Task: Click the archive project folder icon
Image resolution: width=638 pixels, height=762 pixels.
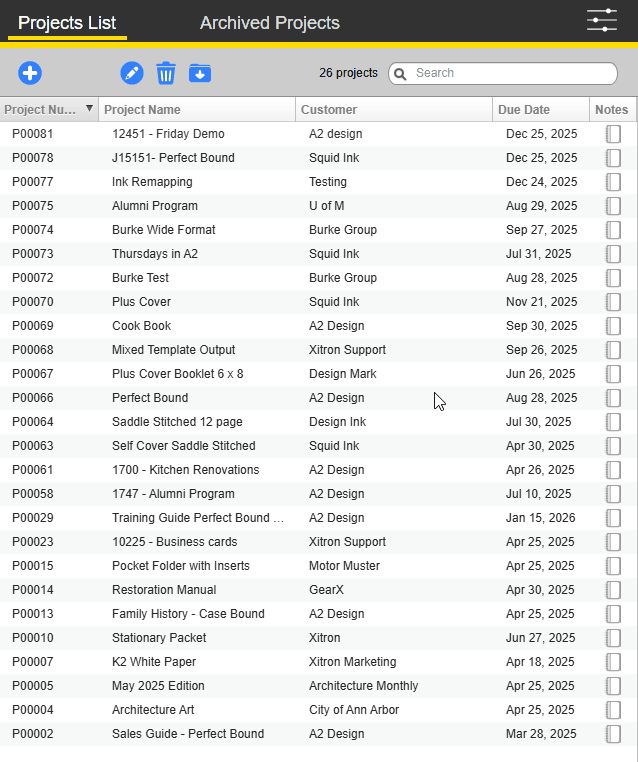Action: click(x=200, y=73)
